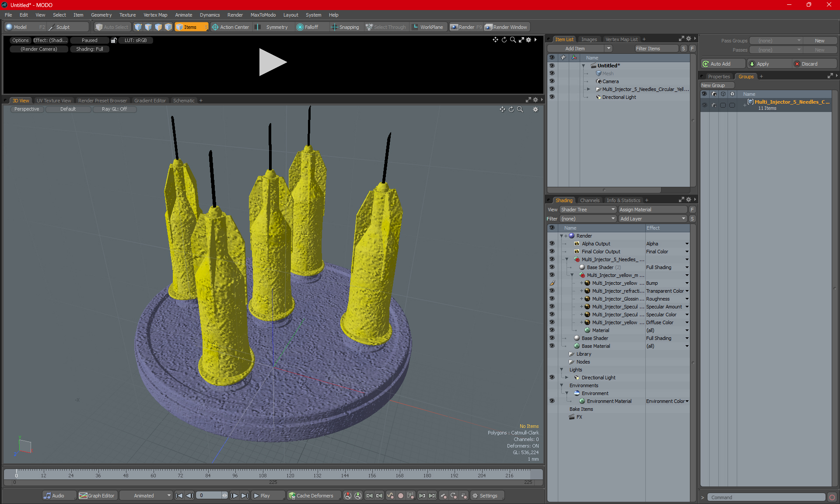Open Action Center options
Image resolution: width=840 pixels, height=504 pixels.
(230, 27)
